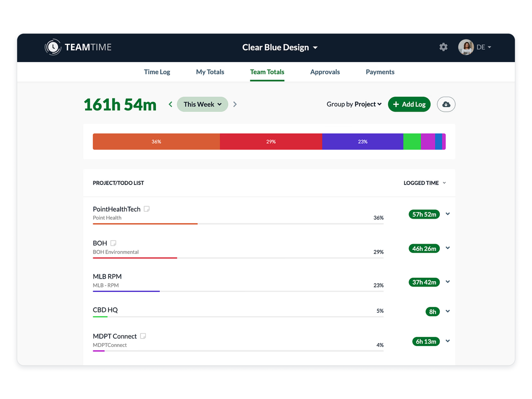This screenshot has width=532, height=399.
Task: Go to next week with right arrow
Action: click(235, 104)
